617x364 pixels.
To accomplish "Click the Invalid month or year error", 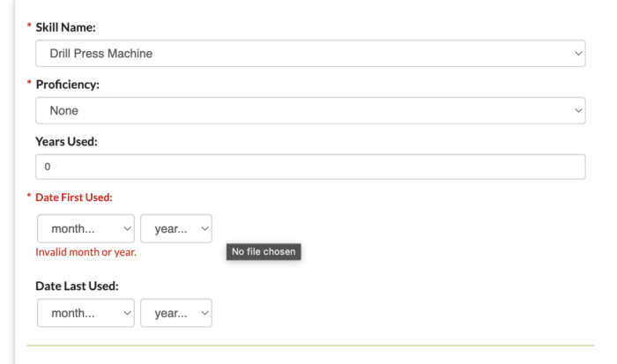I will coord(85,252).
